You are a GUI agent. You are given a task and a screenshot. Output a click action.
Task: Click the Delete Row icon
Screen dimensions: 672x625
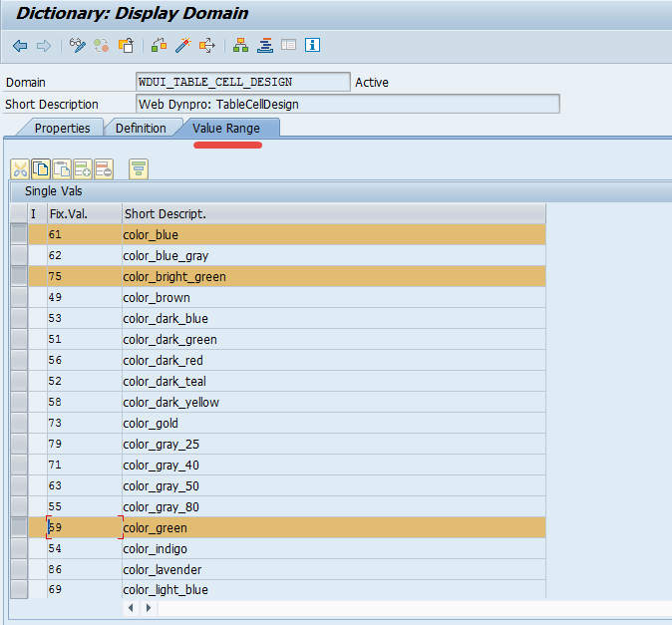tap(104, 168)
